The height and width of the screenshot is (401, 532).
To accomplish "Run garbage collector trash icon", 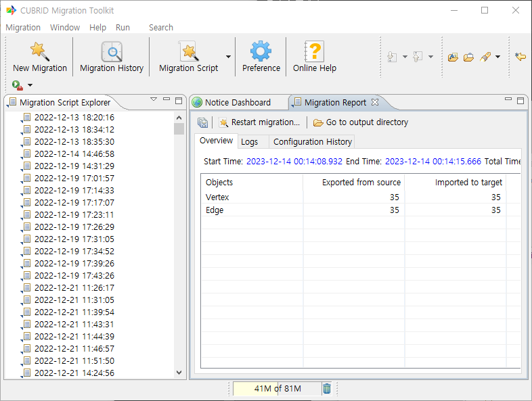I will coord(327,388).
